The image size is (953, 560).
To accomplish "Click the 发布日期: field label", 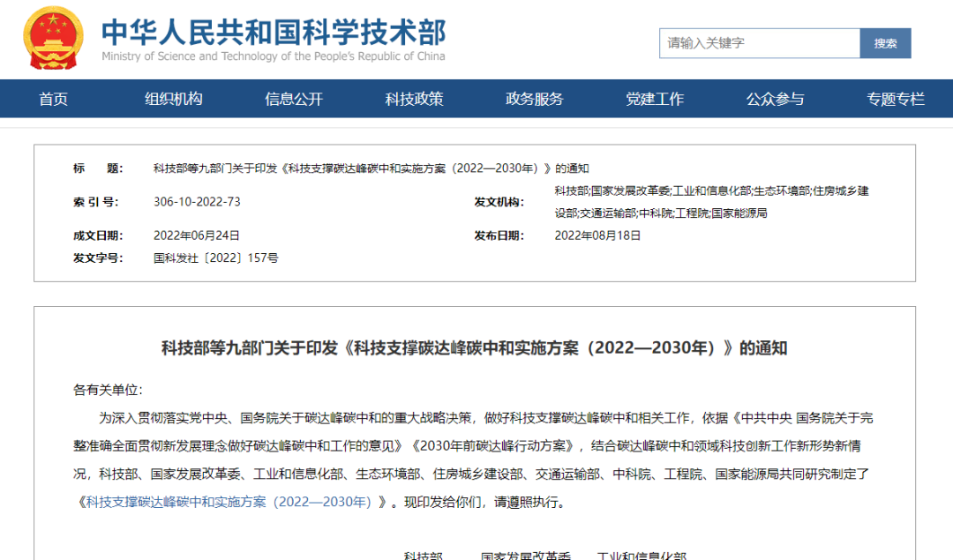I will point(499,235).
